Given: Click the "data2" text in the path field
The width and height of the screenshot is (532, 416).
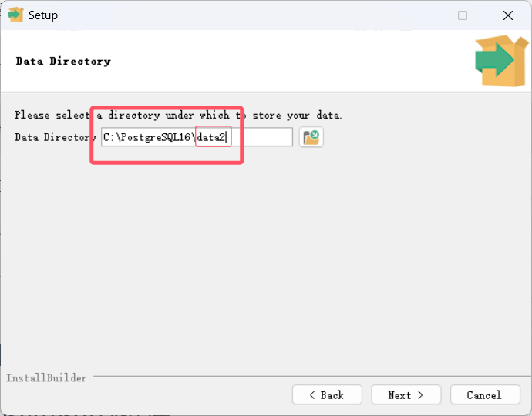Looking at the screenshot, I should [x=210, y=137].
